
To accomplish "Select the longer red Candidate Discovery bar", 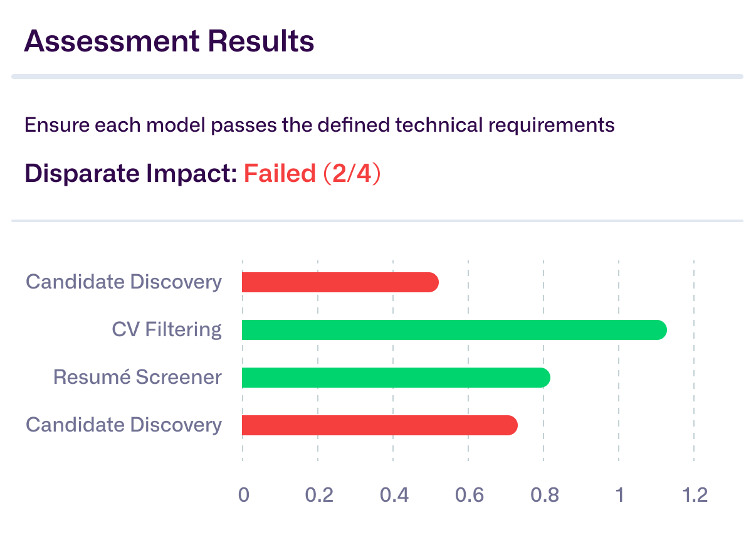I will tap(379, 425).
